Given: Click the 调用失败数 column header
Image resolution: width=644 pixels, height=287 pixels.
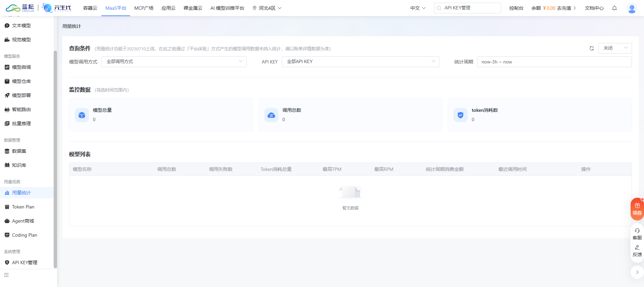Looking at the screenshot, I should [x=221, y=169].
